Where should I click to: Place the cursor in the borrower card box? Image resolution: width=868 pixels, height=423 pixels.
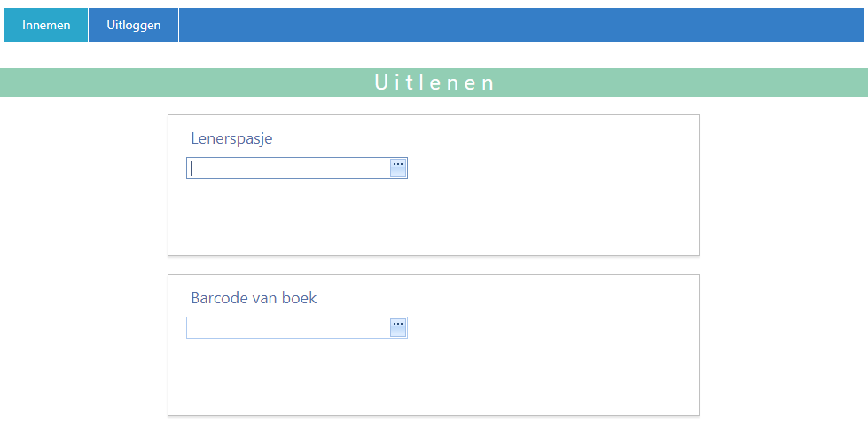[x=288, y=168]
